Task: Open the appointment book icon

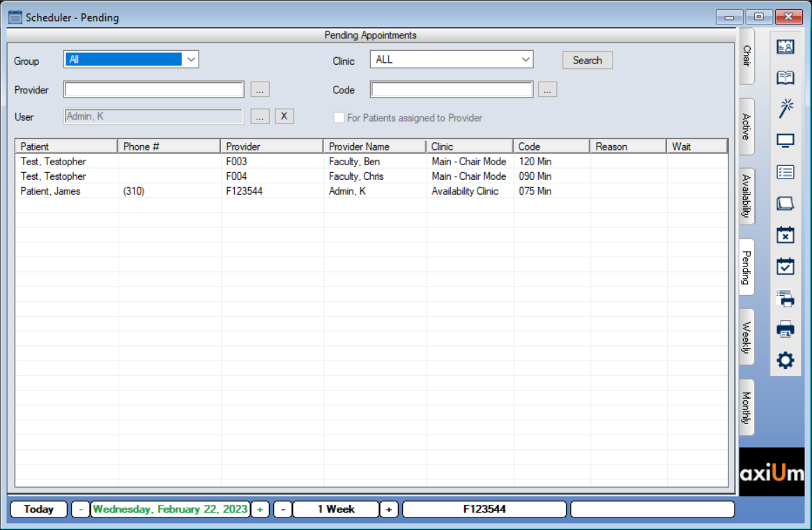Action: (x=785, y=77)
